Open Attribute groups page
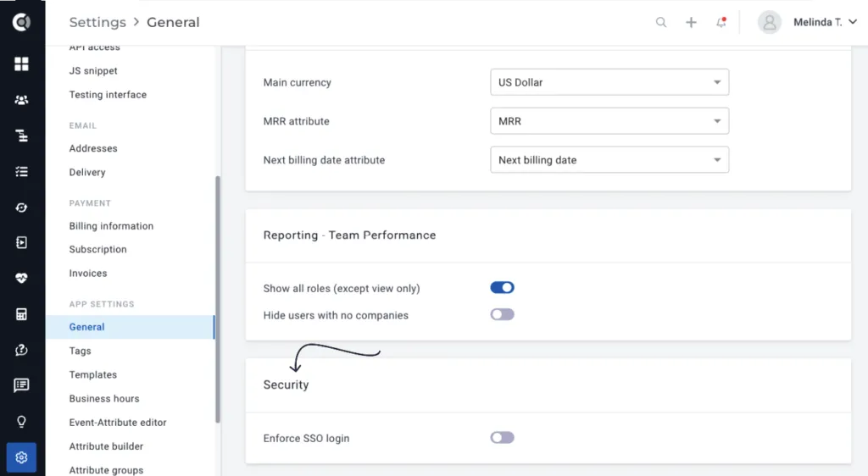Screen dimensions: 868x476 106,470
